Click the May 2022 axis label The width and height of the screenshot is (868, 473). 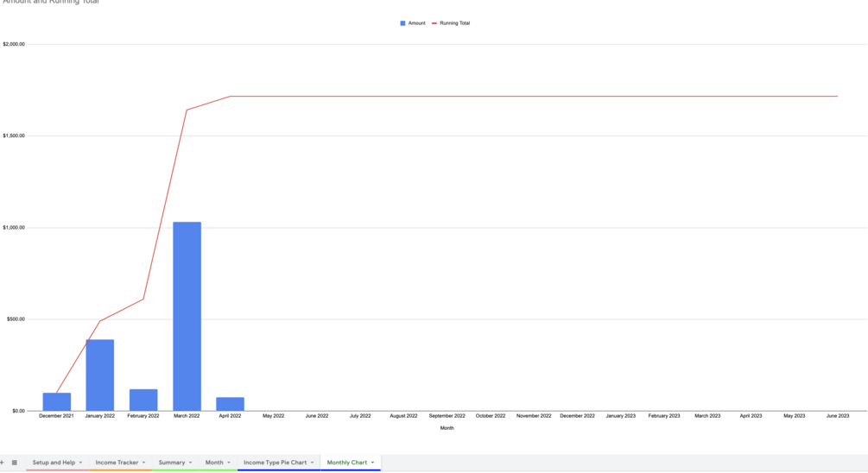click(274, 416)
